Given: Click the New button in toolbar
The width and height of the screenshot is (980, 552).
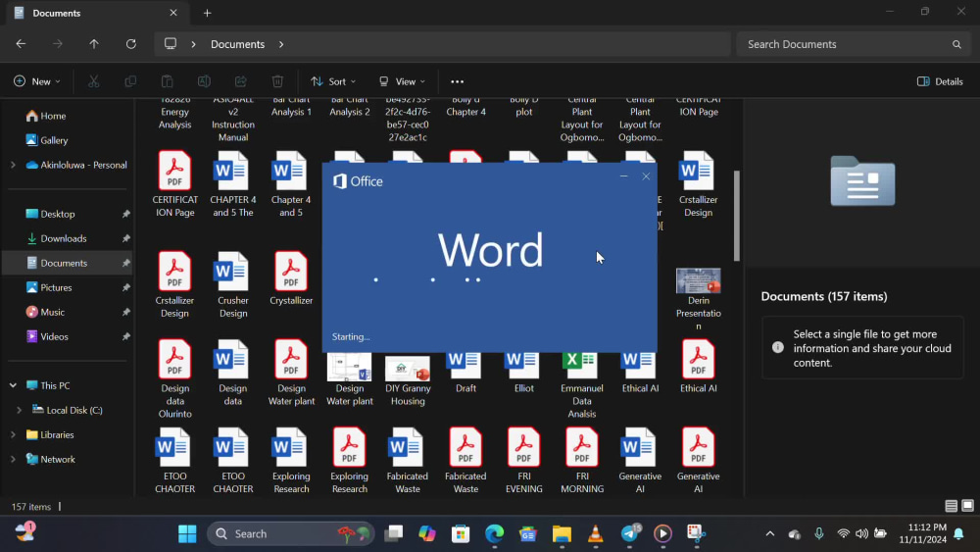Looking at the screenshot, I should pos(37,81).
